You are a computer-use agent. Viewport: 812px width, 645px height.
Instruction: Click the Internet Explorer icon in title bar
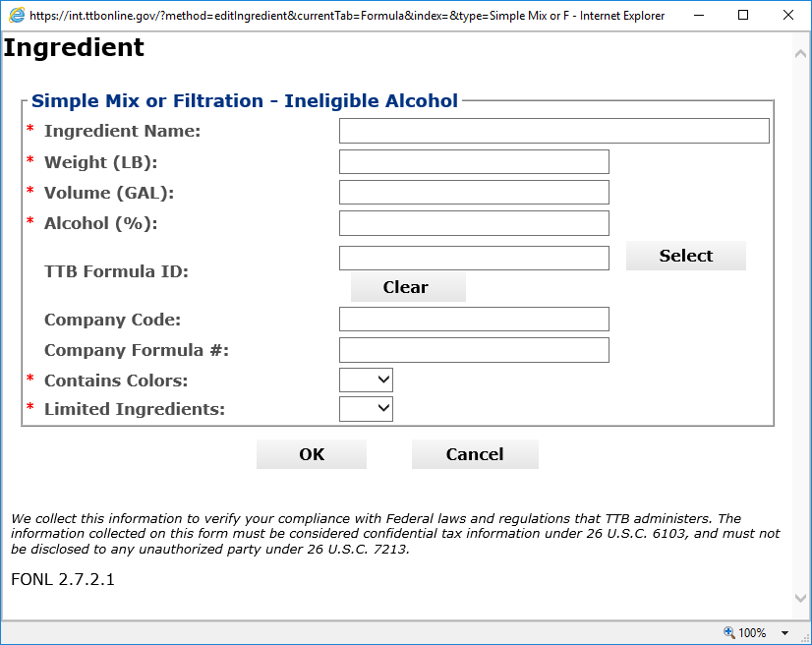(x=17, y=16)
